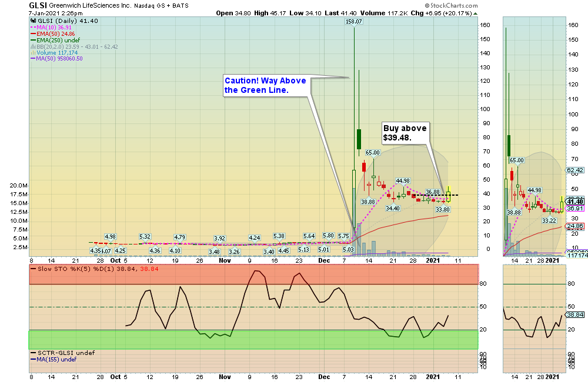588x382 pixels.
Task: Click the 36.91 magenta tag in the zoomed panel
Action: (x=575, y=209)
